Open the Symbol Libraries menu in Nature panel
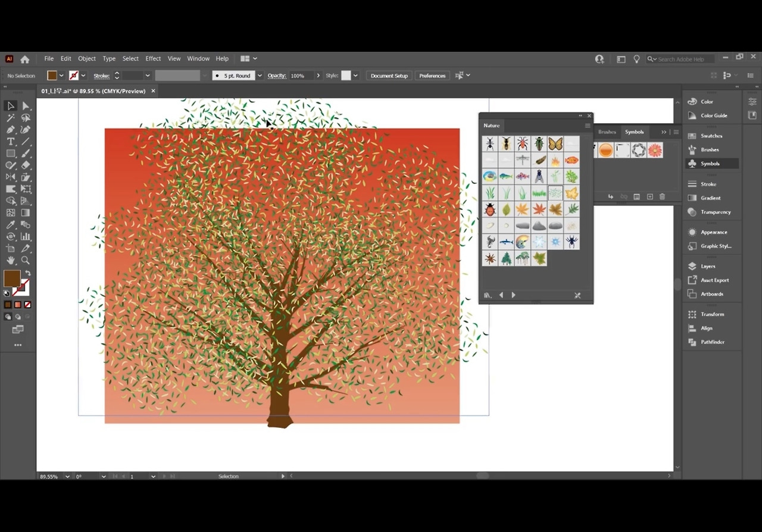Screen dimensions: 762x532 [488, 295]
